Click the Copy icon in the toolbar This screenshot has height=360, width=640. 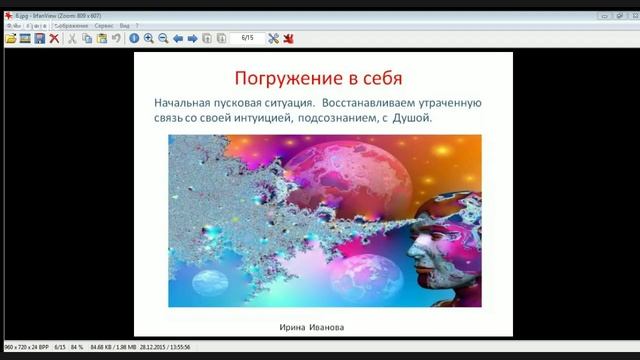point(87,38)
